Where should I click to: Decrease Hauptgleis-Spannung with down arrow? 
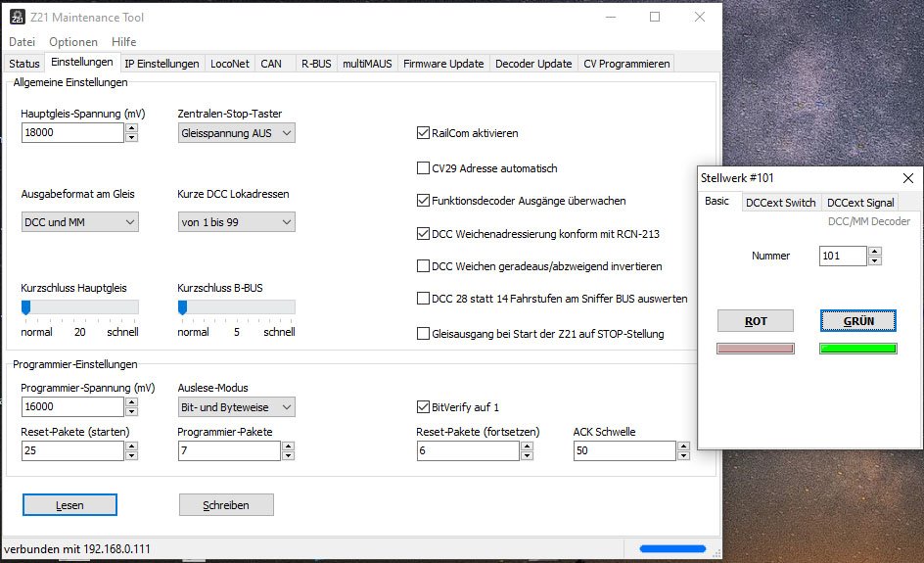(132, 137)
